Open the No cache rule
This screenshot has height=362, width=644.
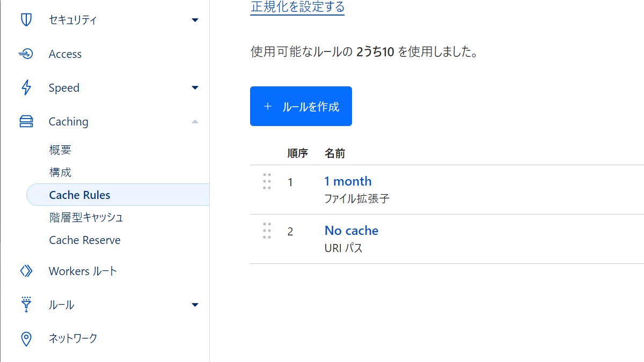coord(352,231)
